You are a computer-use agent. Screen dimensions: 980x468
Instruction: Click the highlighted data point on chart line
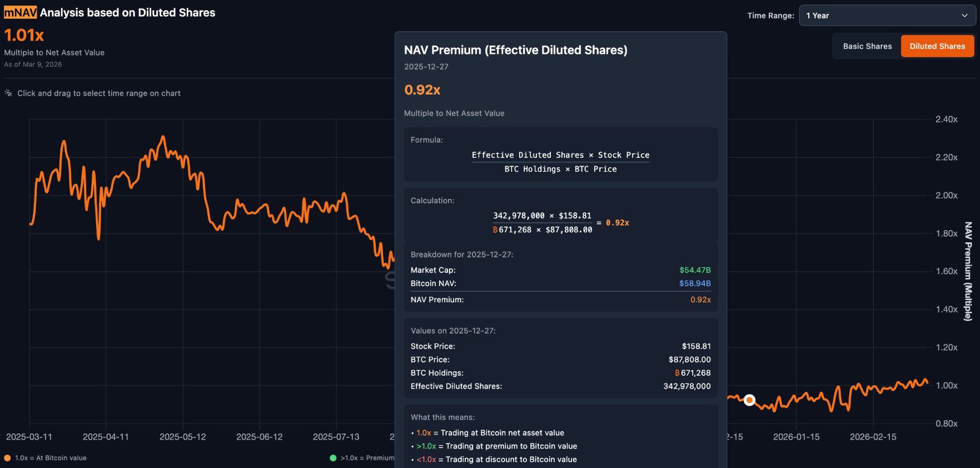click(x=749, y=400)
